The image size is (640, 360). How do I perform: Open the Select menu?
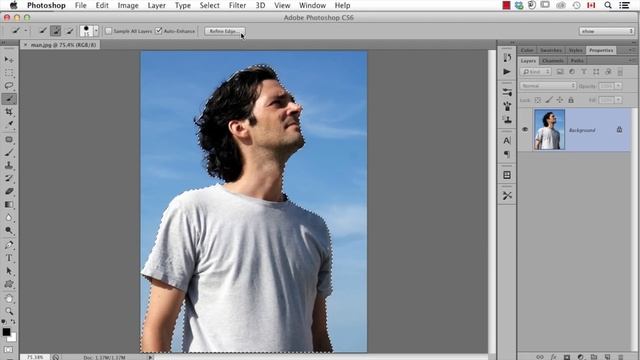point(209,5)
